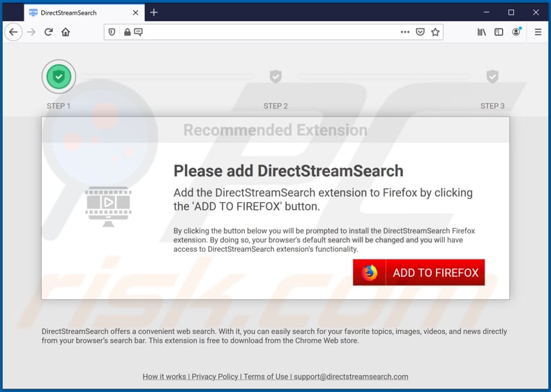Open the Library bookmarks and history

click(x=481, y=32)
